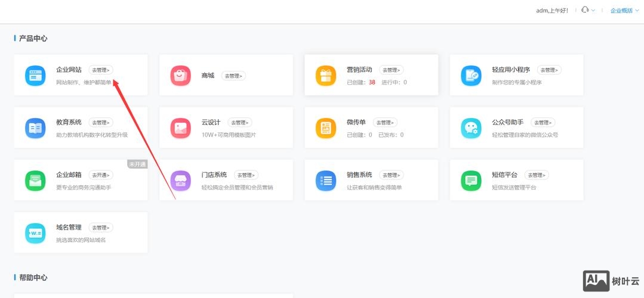Click the 云设计 title text
Image resolution: width=644 pixels, height=298 pixels.
tap(211, 122)
